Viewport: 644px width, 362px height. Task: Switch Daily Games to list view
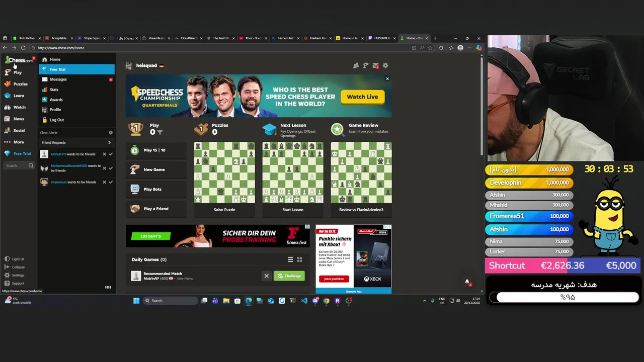[x=290, y=259]
